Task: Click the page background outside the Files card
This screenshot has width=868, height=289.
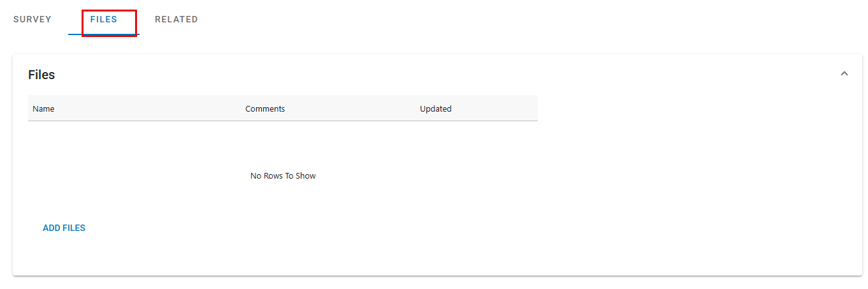Action: [x=433, y=283]
